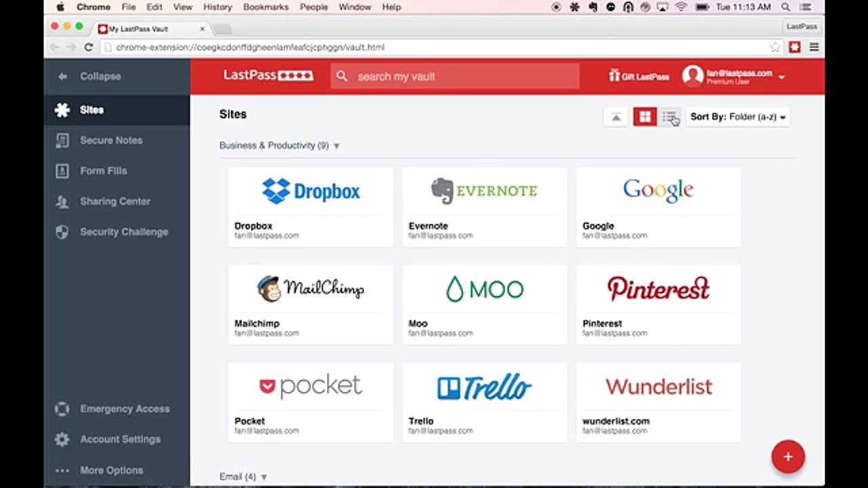Click the Gift LastPass button
Viewport: 868px width, 488px height.
(x=639, y=76)
